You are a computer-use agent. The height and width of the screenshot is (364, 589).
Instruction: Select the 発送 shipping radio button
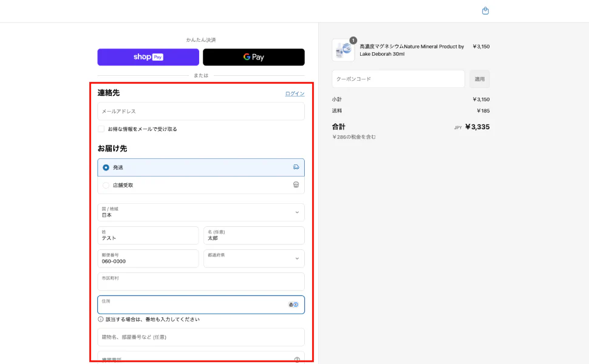point(106,167)
